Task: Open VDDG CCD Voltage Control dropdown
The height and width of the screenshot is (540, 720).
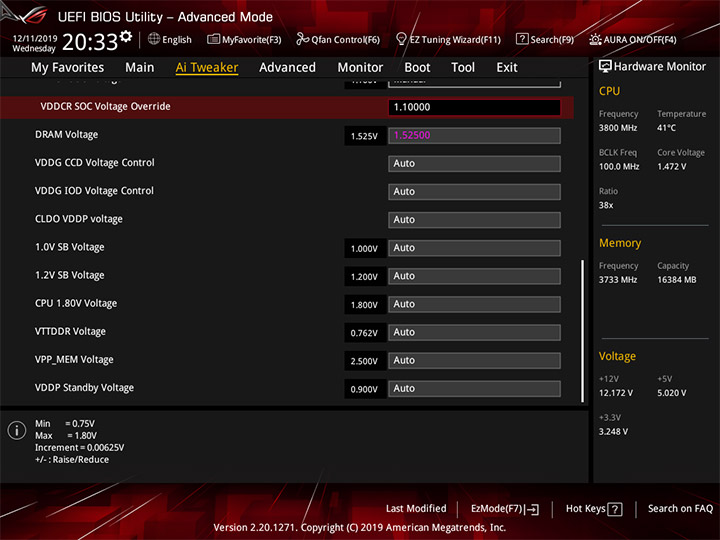Action: tap(474, 163)
